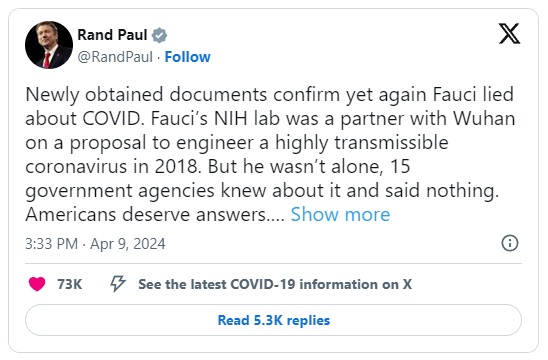Click the Rand Paul display name
The image size is (548, 360).
point(112,35)
